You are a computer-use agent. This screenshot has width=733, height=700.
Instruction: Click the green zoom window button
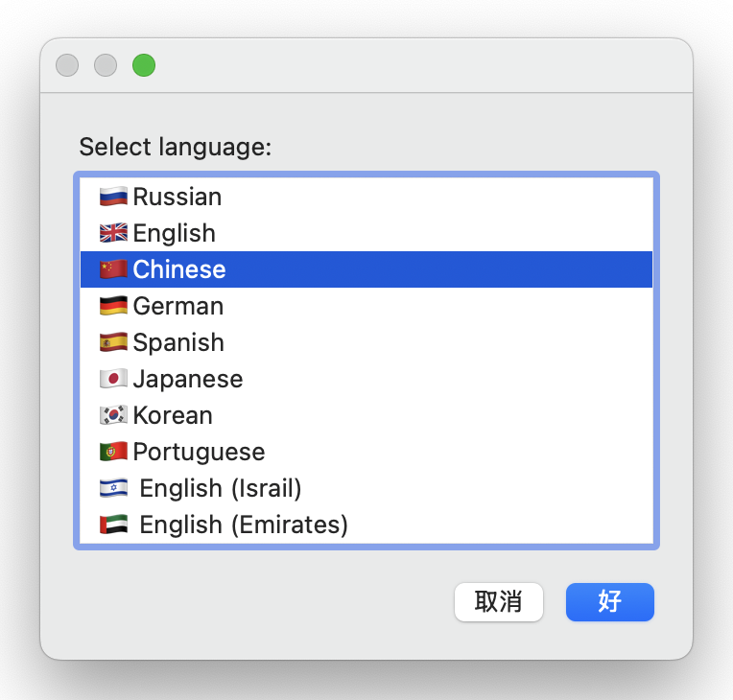click(144, 65)
